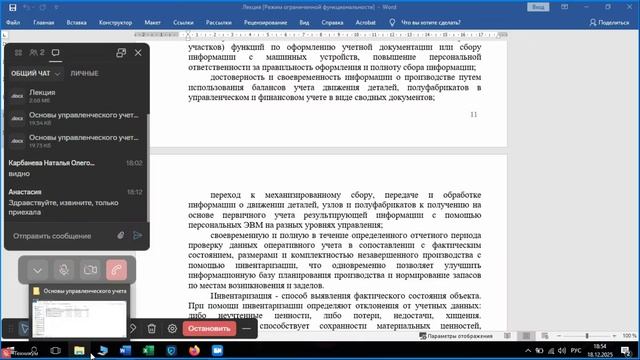
Task: Go to the Макет ribbon tab
Action: click(x=153, y=22)
